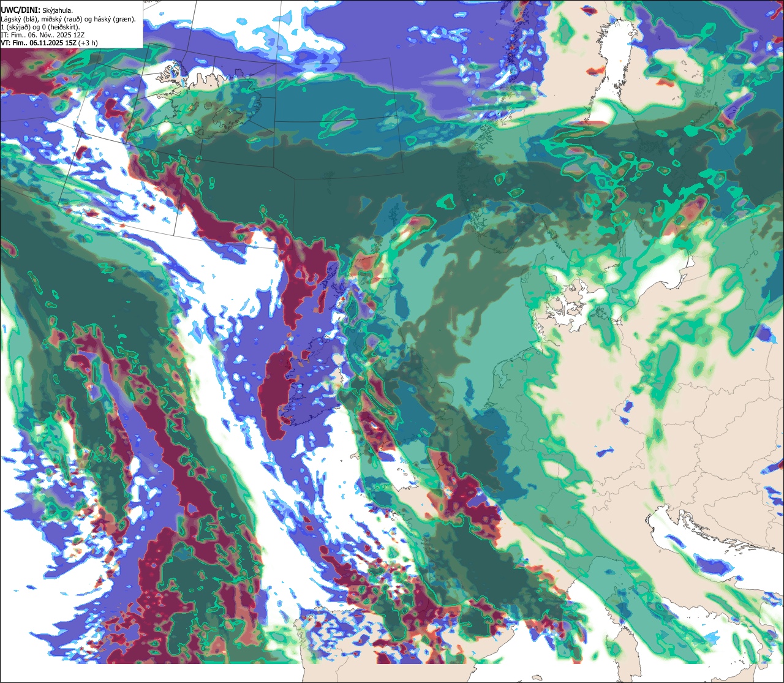Click the '(+3 h)' forecast offset text
Viewport: 784px width, 683px height.
(88, 43)
